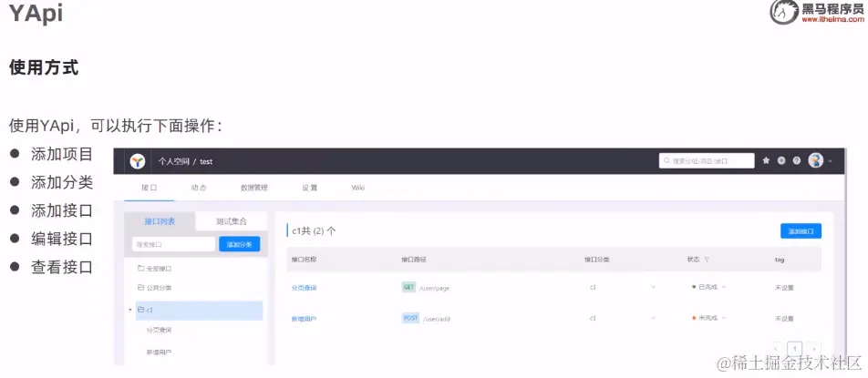The width and height of the screenshot is (868, 378).
Task: Open 未完成 status dropdown
Action: pyautogui.click(x=708, y=318)
